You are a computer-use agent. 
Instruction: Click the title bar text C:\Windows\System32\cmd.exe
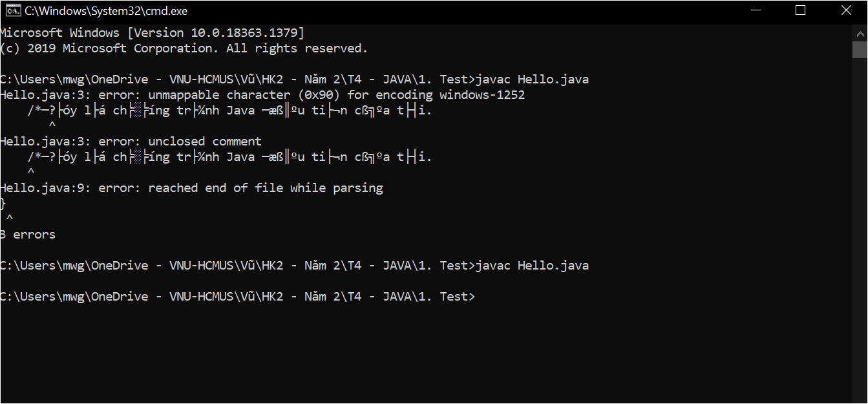[x=106, y=11]
